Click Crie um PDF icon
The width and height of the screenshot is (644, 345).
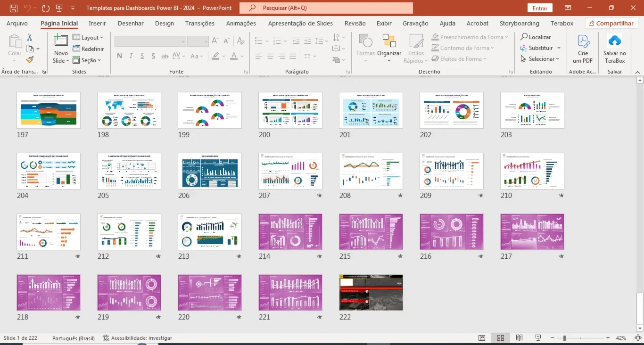(584, 41)
